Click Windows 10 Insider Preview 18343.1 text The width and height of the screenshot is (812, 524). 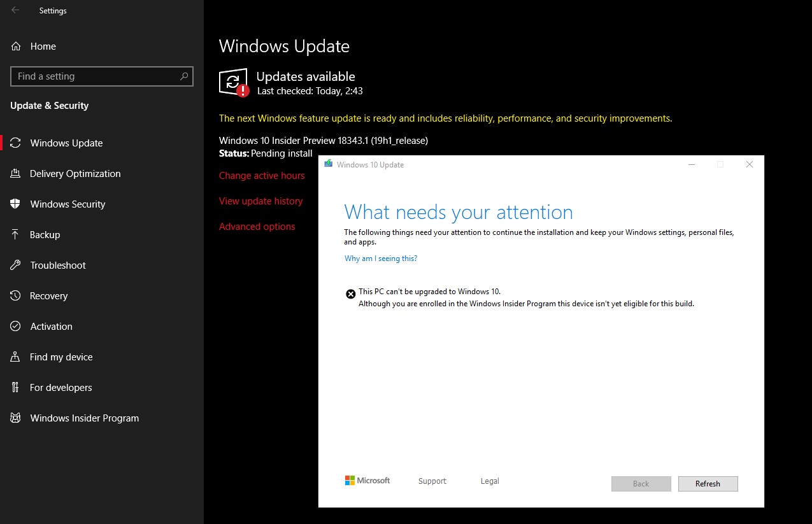(x=324, y=141)
